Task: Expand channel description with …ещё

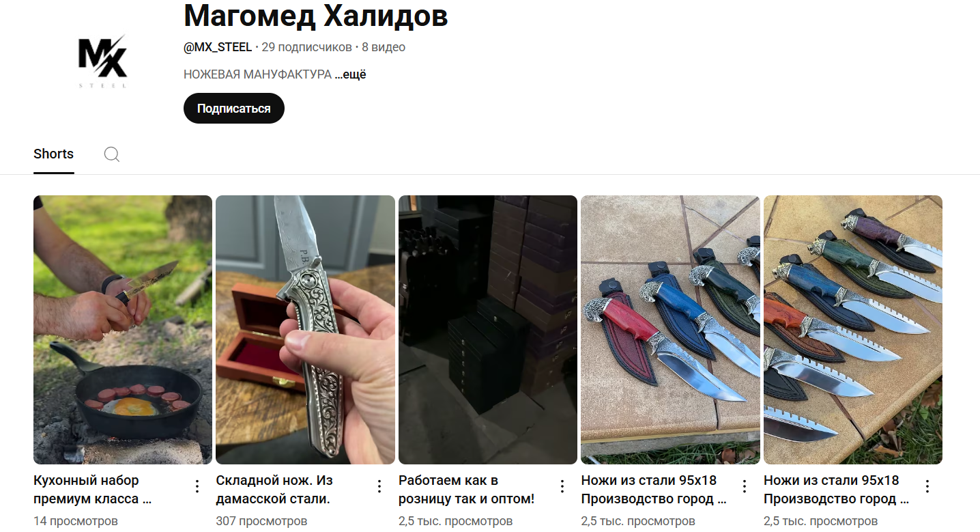Action: 350,74
